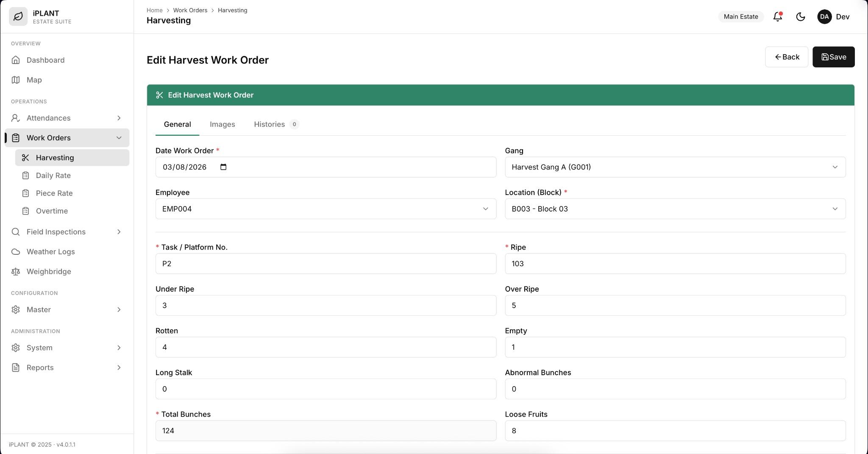Focus the Task / Platform No. field
Viewport: 868px width, 454px height.
(x=325, y=264)
